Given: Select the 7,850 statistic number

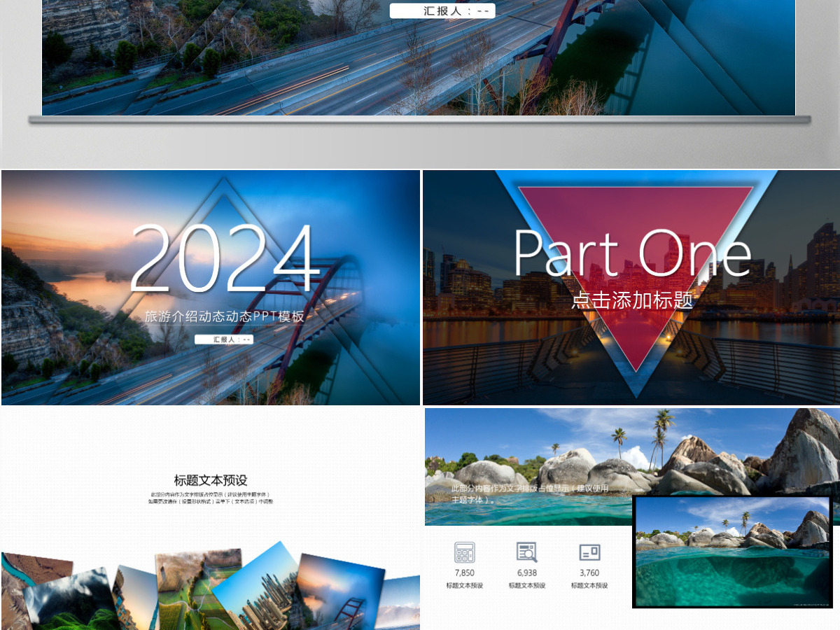Looking at the screenshot, I should tap(464, 573).
